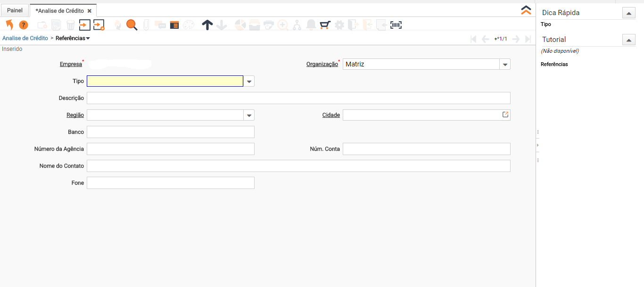The height and width of the screenshot is (287, 644).
Task: Open the Organização dropdown arrow
Action: point(505,65)
